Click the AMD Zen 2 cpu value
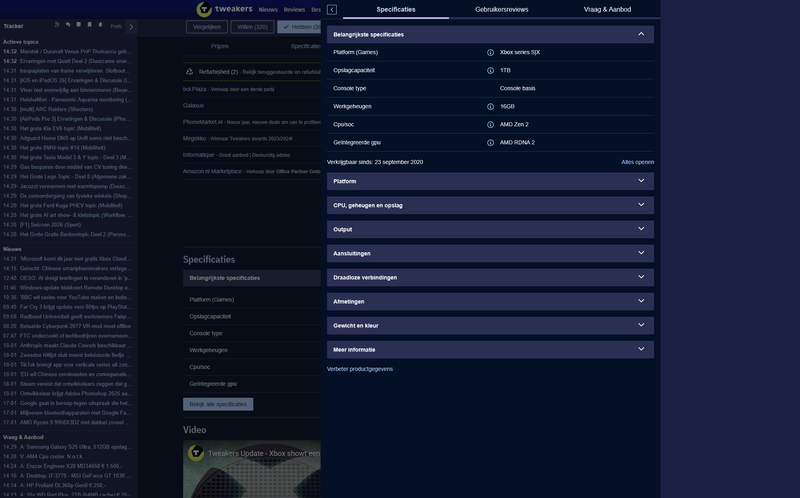 [x=514, y=124]
